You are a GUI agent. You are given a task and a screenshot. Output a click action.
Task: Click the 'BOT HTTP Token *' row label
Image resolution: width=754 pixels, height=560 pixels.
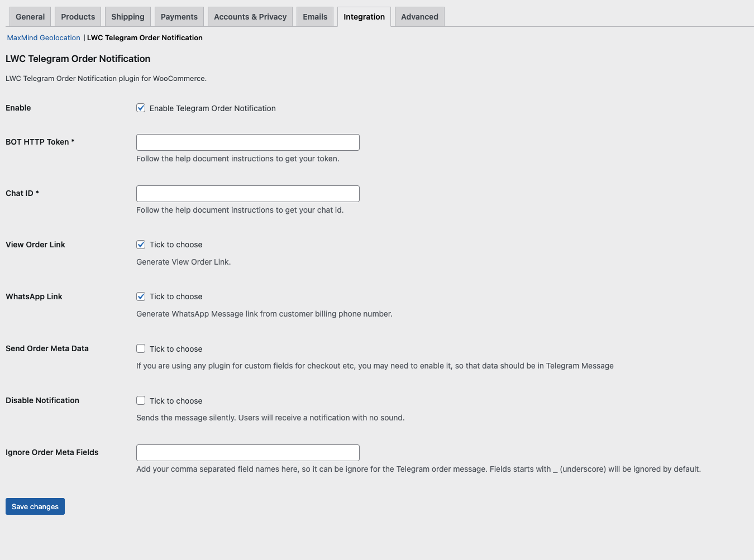(40, 142)
